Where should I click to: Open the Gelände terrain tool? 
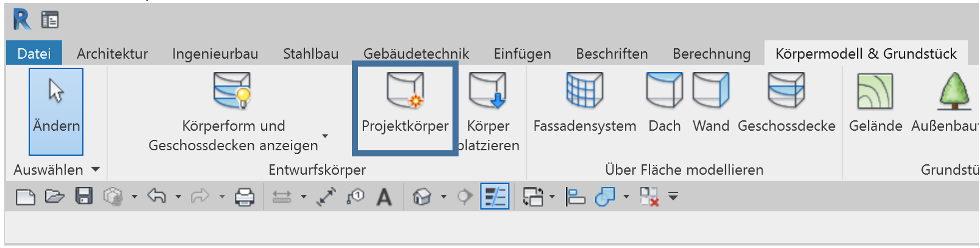875,91
